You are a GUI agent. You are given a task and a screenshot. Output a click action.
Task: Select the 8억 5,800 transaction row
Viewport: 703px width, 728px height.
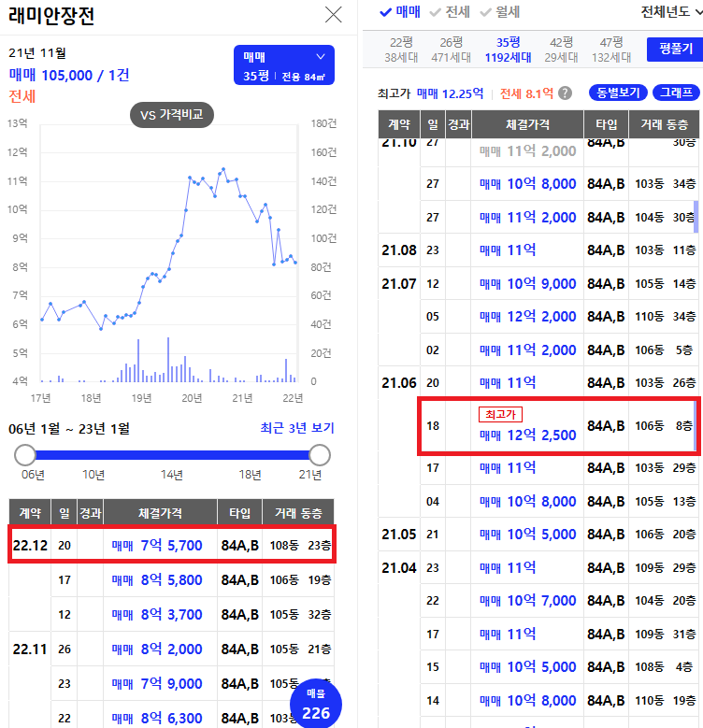click(x=172, y=580)
